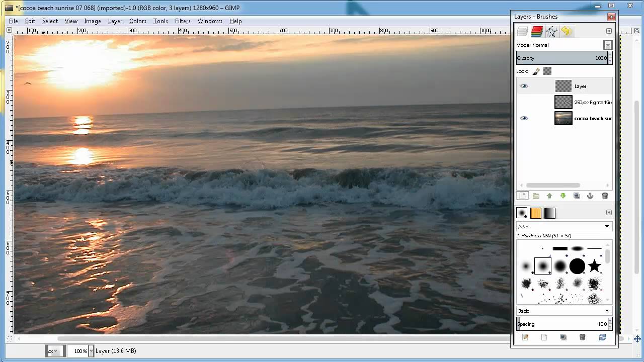Delete the selected brush
Screen dimensions: 644x362
pyautogui.click(x=582, y=337)
